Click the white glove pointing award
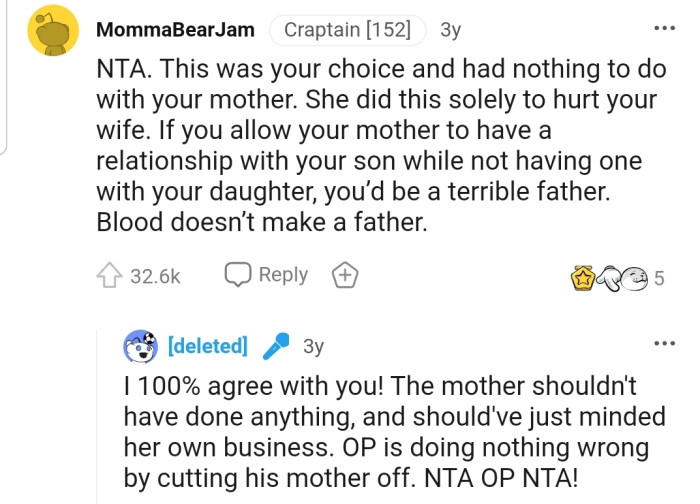This screenshot has height=504, width=700. [609, 278]
